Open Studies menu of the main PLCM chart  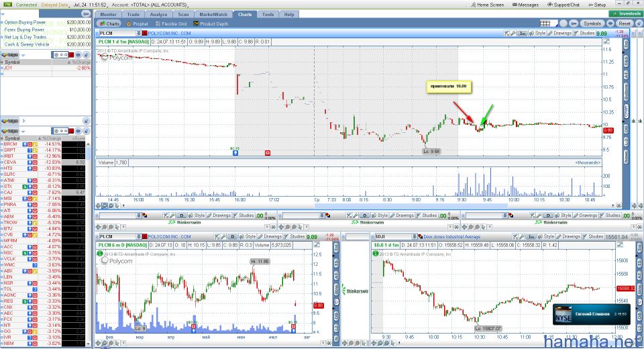pyautogui.click(x=584, y=34)
